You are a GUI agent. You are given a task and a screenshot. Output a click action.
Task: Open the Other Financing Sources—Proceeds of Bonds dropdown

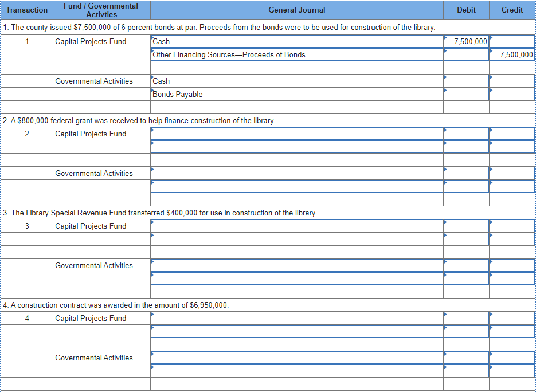[297, 54]
